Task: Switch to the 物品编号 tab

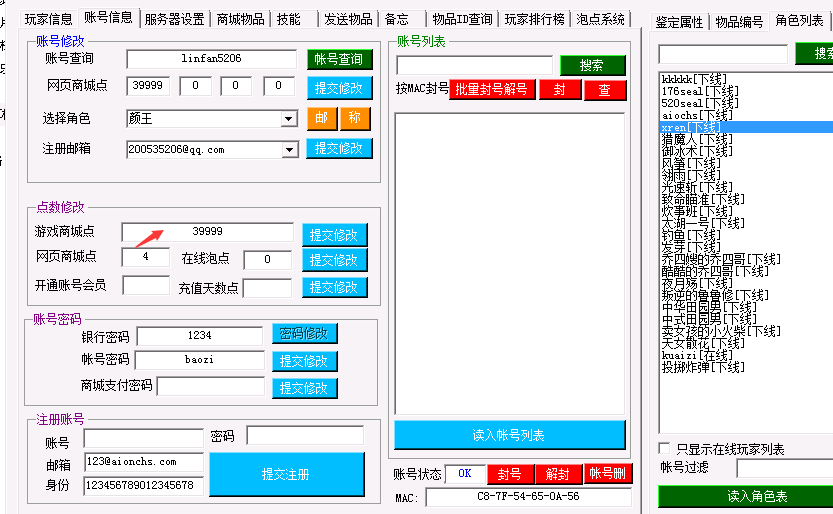Action: pyautogui.click(x=739, y=22)
